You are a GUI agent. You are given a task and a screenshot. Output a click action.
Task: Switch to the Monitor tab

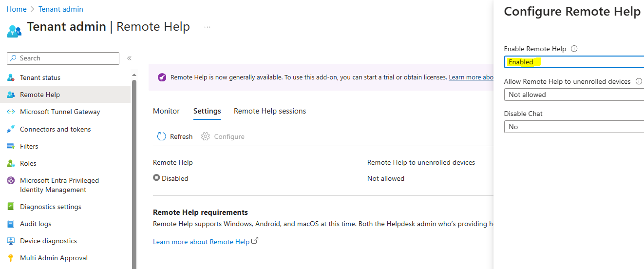[166, 111]
